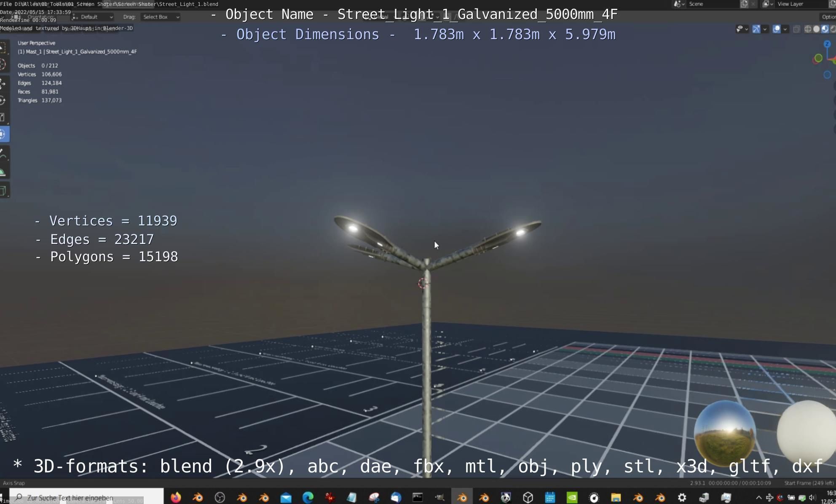836x504 pixels.
Task: Open the Calendar app in taskbar
Action: [x=550, y=497]
